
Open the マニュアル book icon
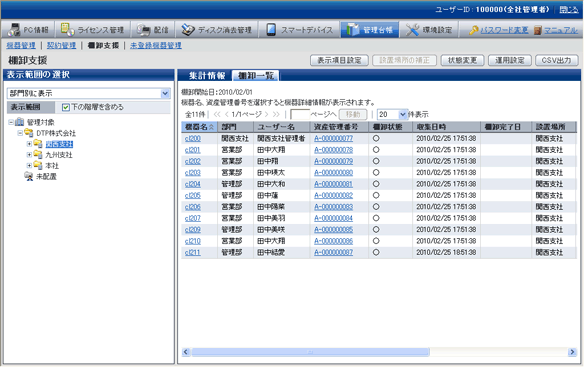[x=537, y=30]
